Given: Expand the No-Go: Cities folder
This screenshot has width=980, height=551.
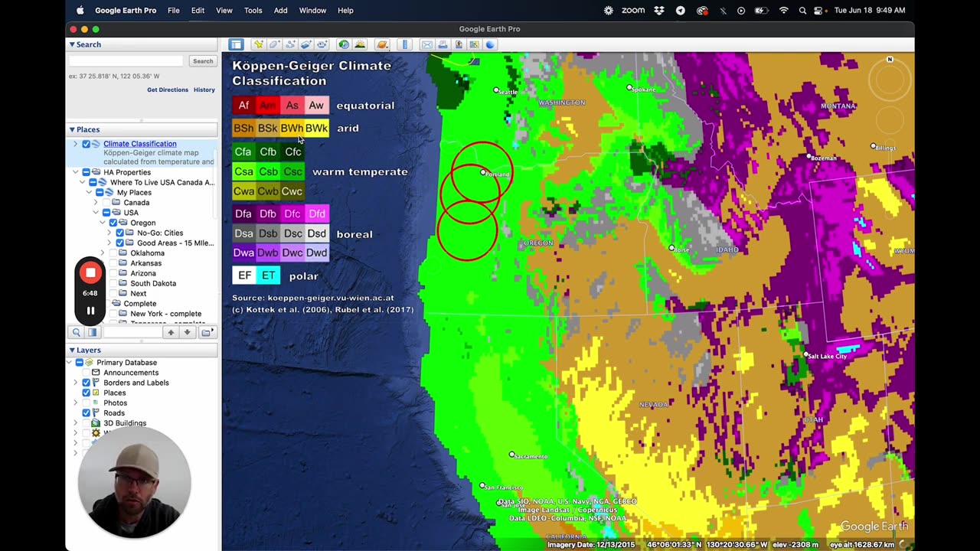Looking at the screenshot, I should coord(109,233).
